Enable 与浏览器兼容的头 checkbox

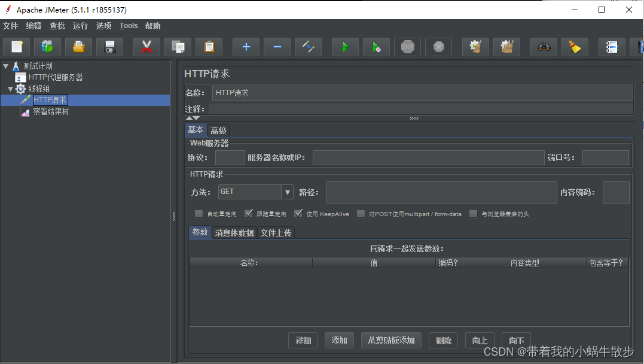[x=474, y=214]
